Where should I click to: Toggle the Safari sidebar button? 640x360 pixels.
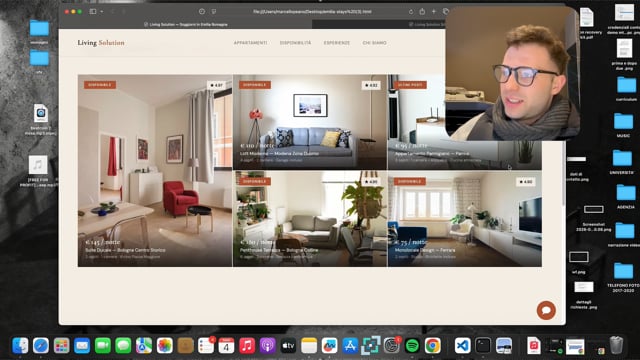point(93,11)
